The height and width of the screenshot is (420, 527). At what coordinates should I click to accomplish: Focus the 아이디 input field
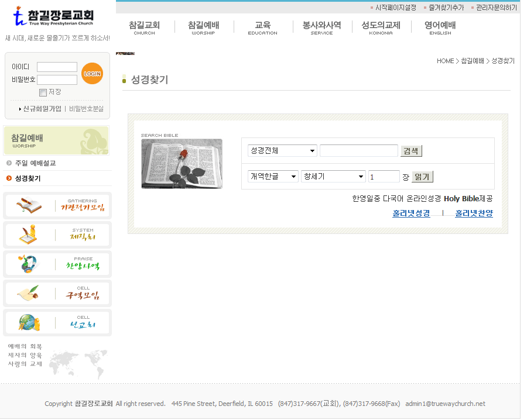pyautogui.click(x=57, y=67)
